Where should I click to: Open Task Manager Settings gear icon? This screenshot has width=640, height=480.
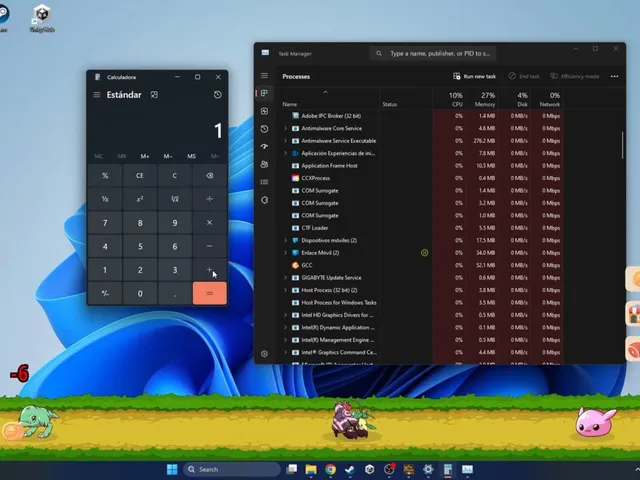click(x=264, y=353)
